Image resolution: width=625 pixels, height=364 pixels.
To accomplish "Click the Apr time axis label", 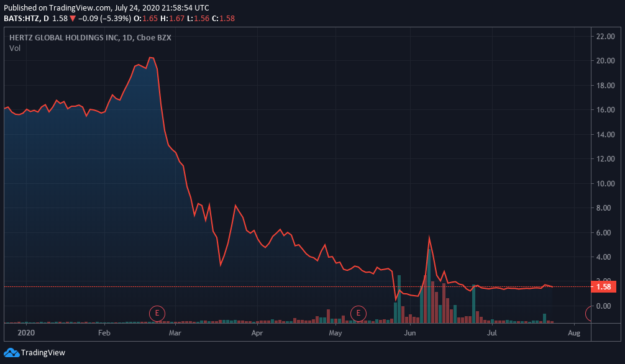I will tap(257, 332).
